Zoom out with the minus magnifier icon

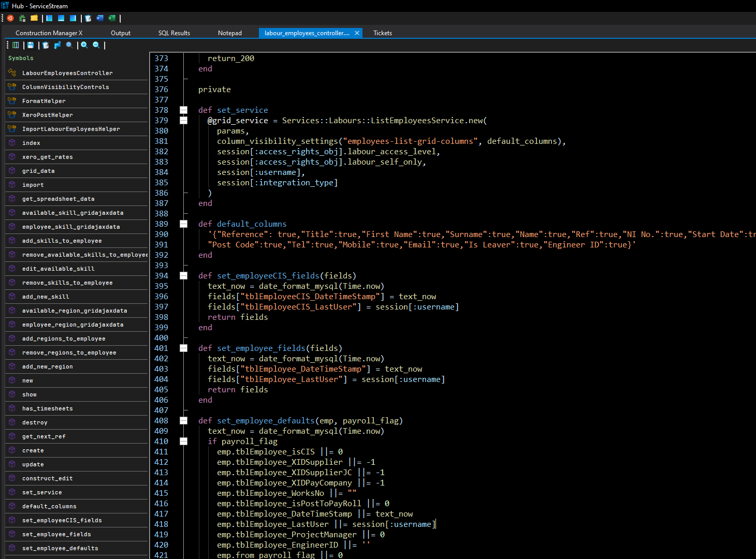click(96, 45)
